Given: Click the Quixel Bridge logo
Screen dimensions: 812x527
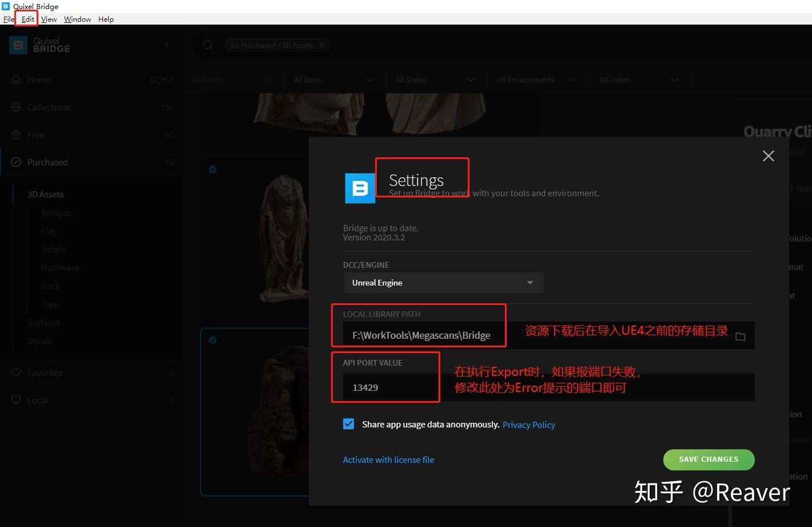Looking at the screenshot, I should click(x=39, y=45).
